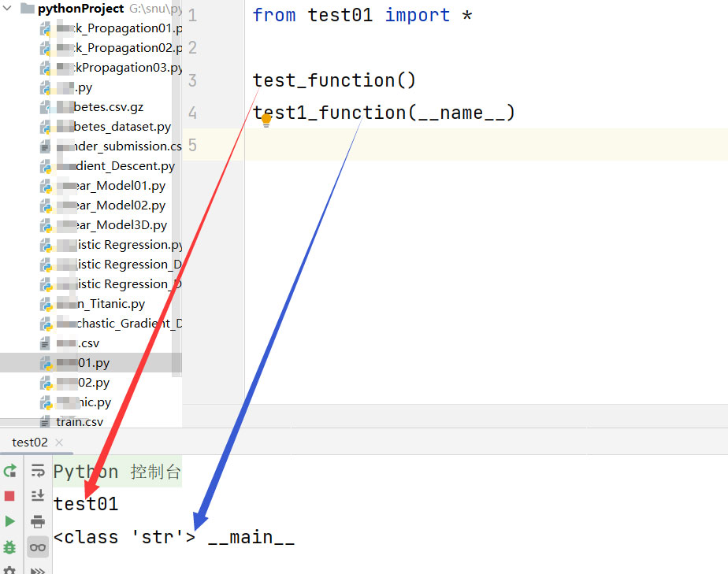
Task: Switch to the test02 run tab
Action: point(30,443)
